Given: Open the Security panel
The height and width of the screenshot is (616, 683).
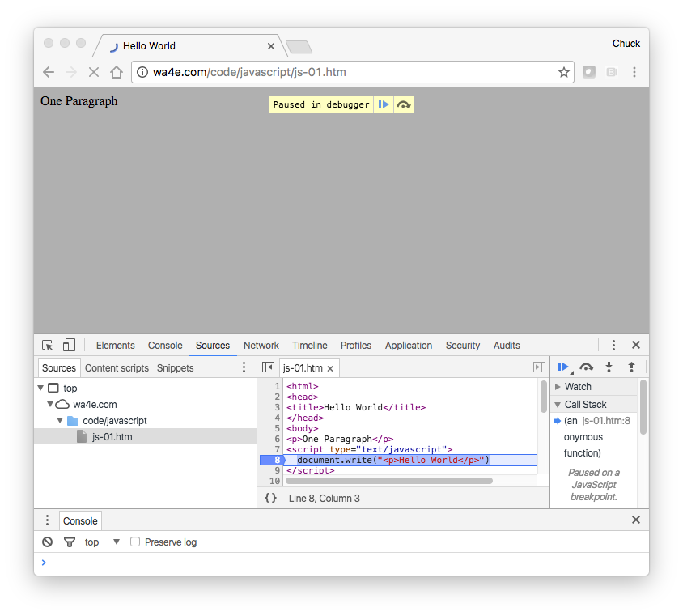Looking at the screenshot, I should point(463,345).
